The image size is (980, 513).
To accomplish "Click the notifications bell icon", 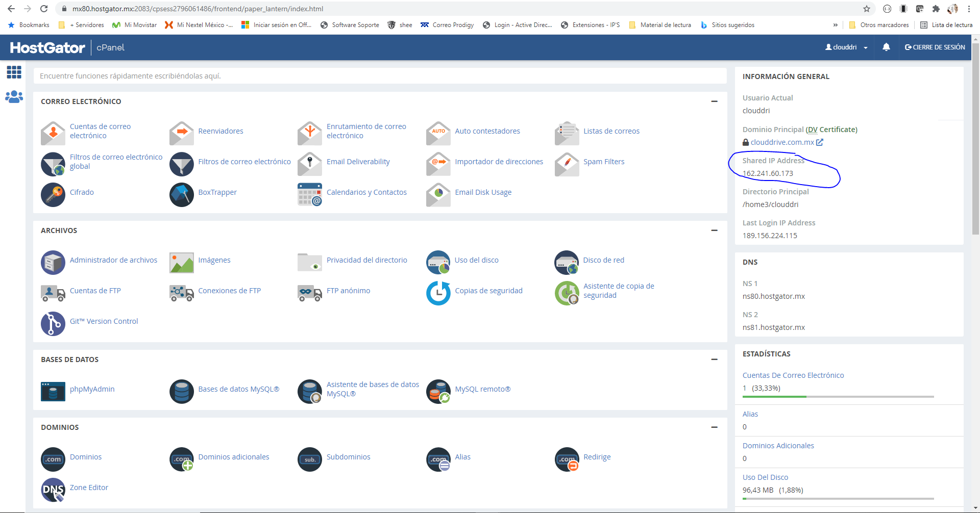I will pyautogui.click(x=886, y=47).
